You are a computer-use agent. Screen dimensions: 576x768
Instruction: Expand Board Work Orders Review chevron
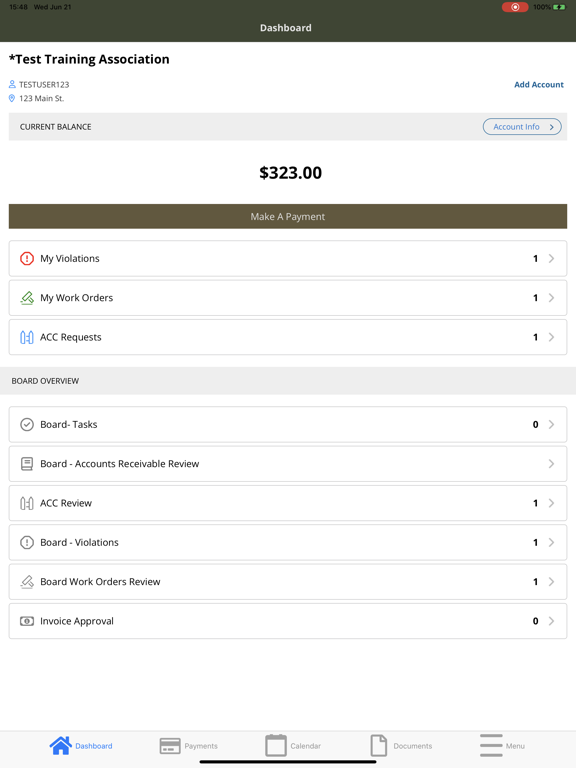tap(552, 582)
